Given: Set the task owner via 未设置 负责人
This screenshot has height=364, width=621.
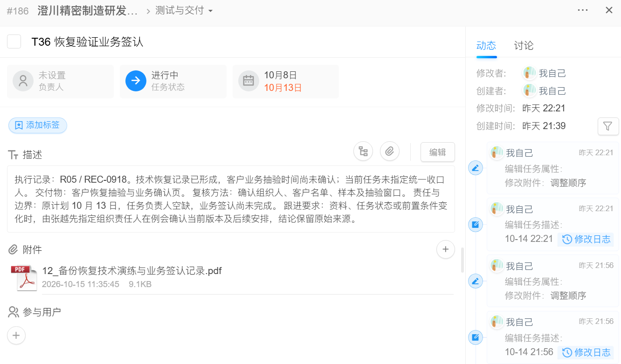Looking at the screenshot, I should click(x=60, y=81).
